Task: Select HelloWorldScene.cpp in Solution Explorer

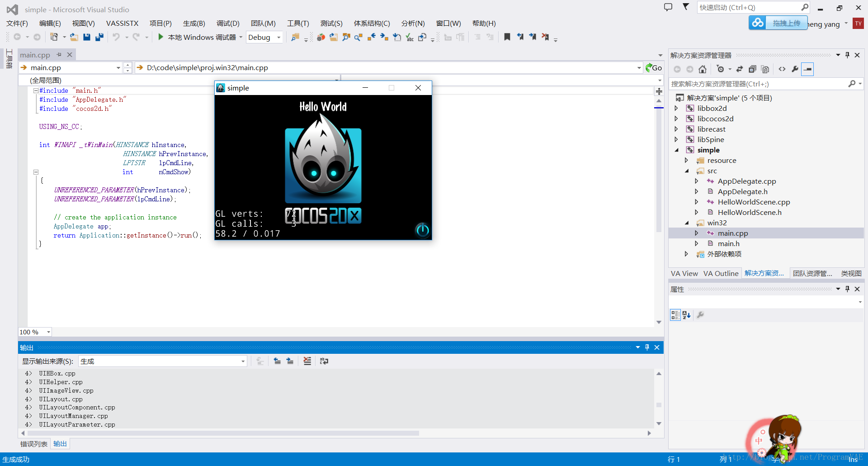Action: point(754,202)
